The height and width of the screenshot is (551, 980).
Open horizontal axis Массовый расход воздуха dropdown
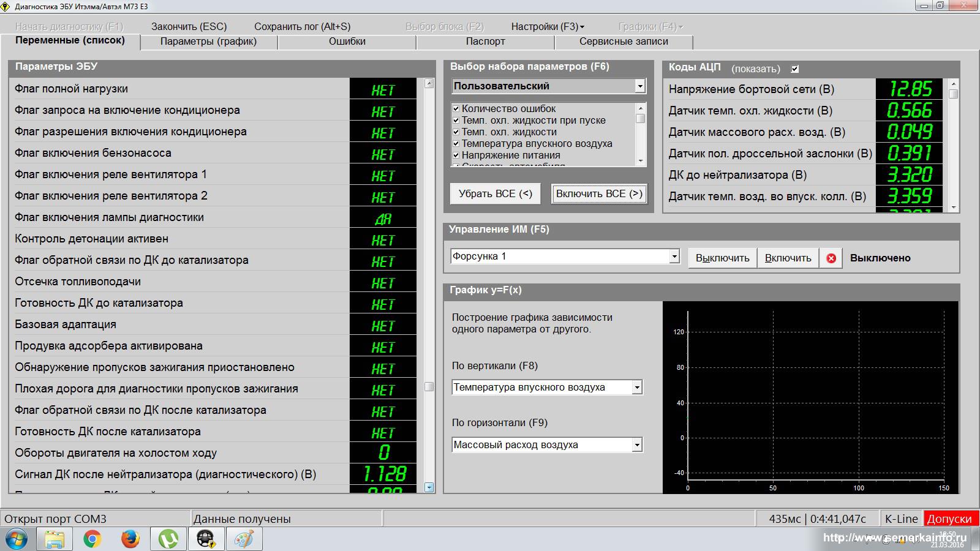637,445
